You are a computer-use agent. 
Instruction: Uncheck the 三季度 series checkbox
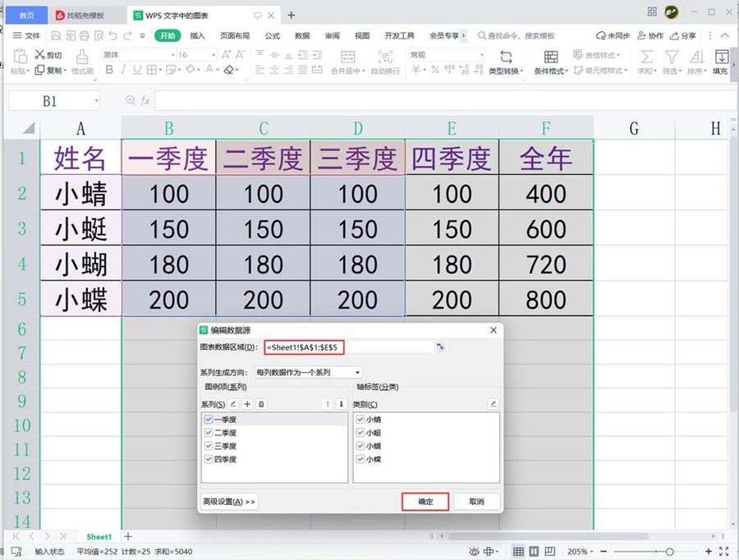click(209, 445)
